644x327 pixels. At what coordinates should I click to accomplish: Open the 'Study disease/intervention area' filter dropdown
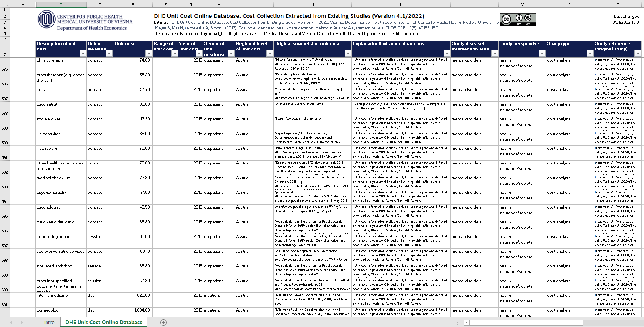click(494, 54)
